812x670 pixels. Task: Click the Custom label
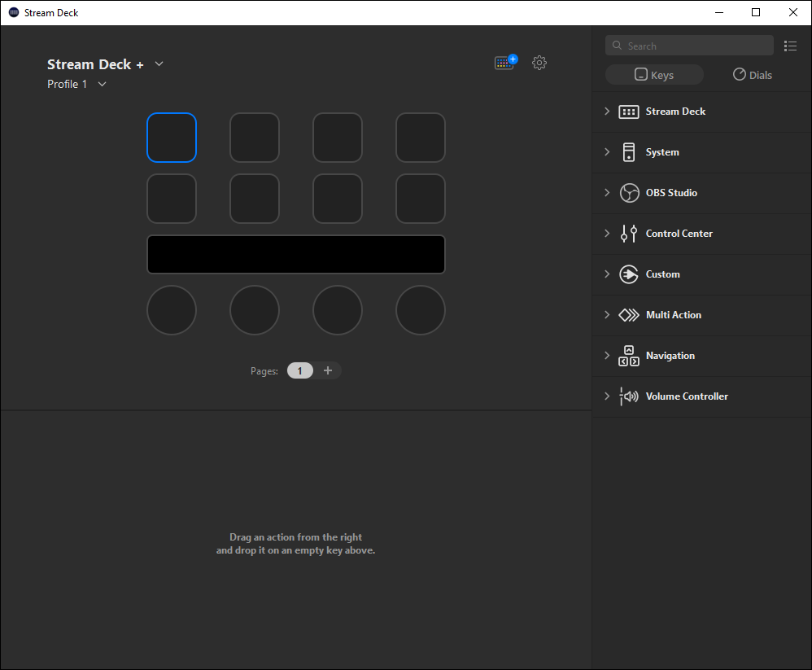point(663,274)
